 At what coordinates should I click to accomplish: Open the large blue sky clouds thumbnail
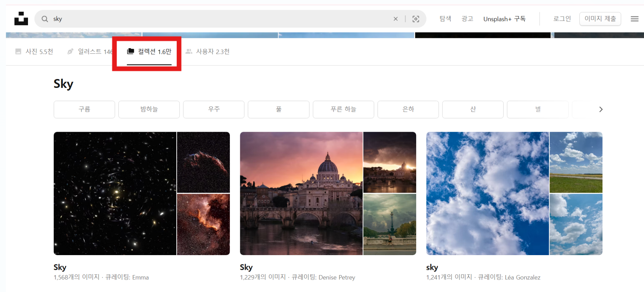pyautogui.click(x=488, y=193)
